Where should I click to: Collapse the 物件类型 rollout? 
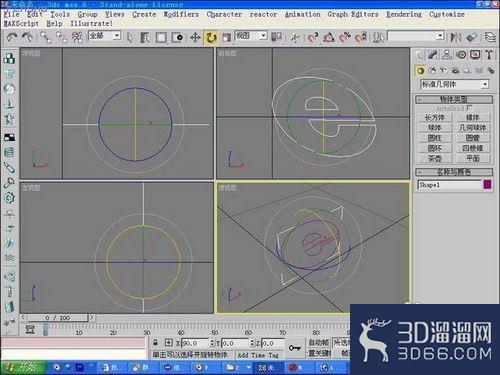click(x=454, y=99)
